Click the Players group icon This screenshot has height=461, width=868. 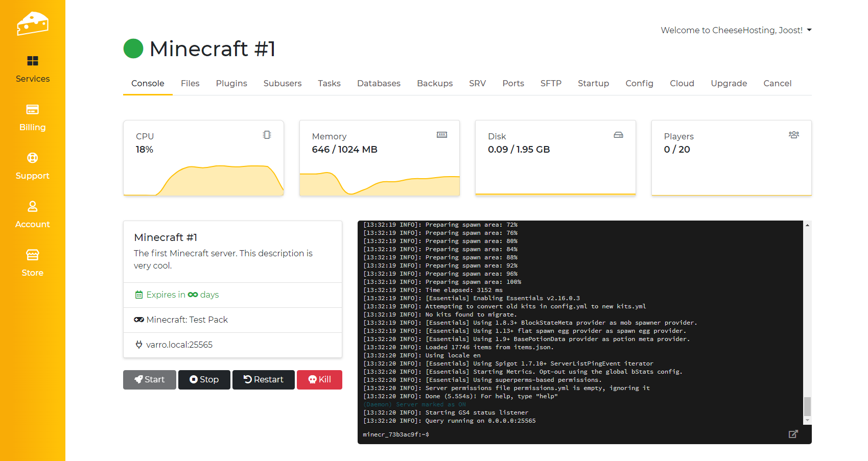click(793, 135)
